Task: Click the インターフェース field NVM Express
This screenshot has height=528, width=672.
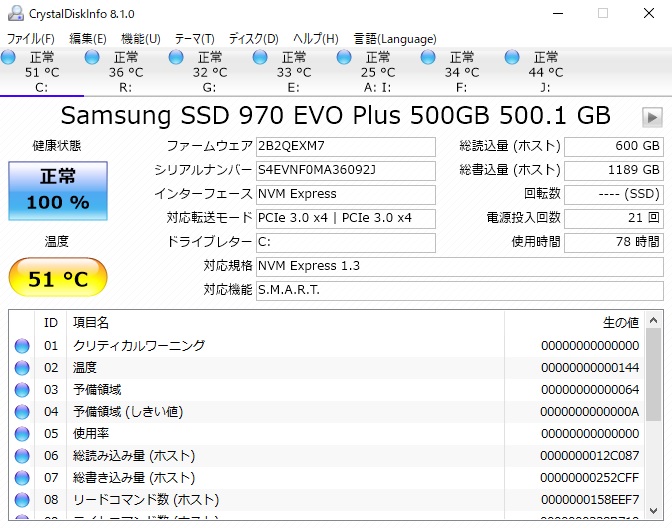Action: pos(346,195)
